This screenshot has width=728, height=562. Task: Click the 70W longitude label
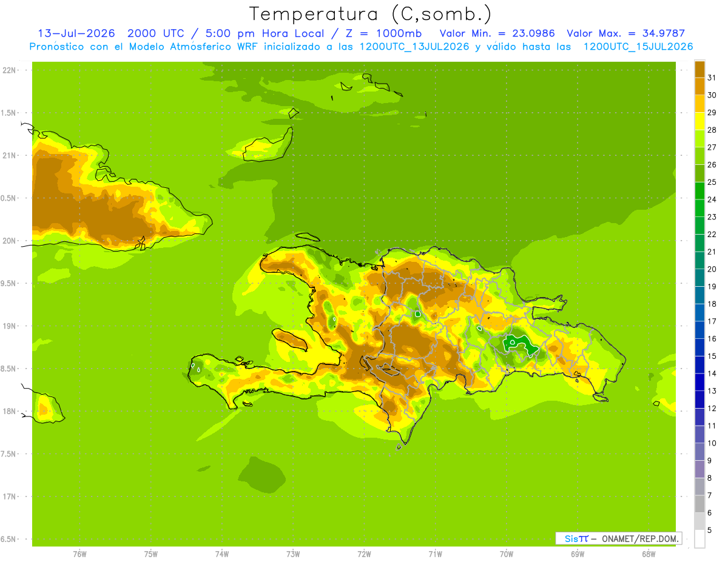[x=507, y=554]
